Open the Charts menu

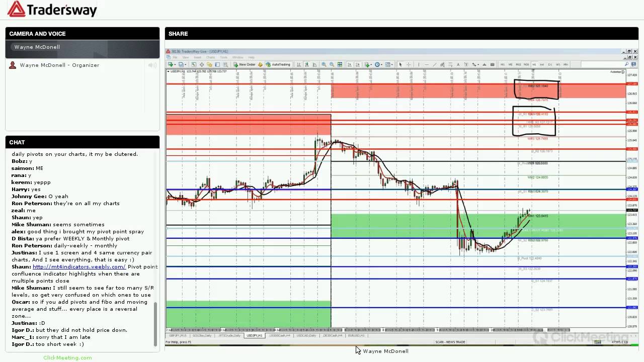pos(210,57)
